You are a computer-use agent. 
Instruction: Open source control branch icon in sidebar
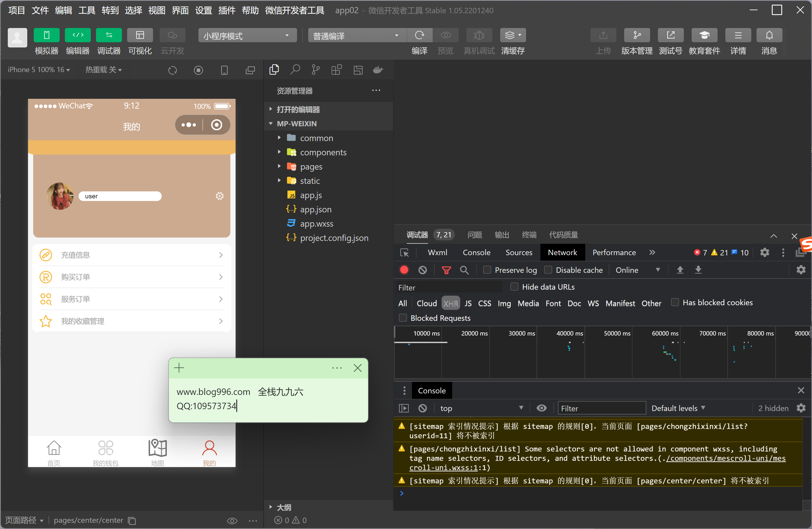(315, 69)
